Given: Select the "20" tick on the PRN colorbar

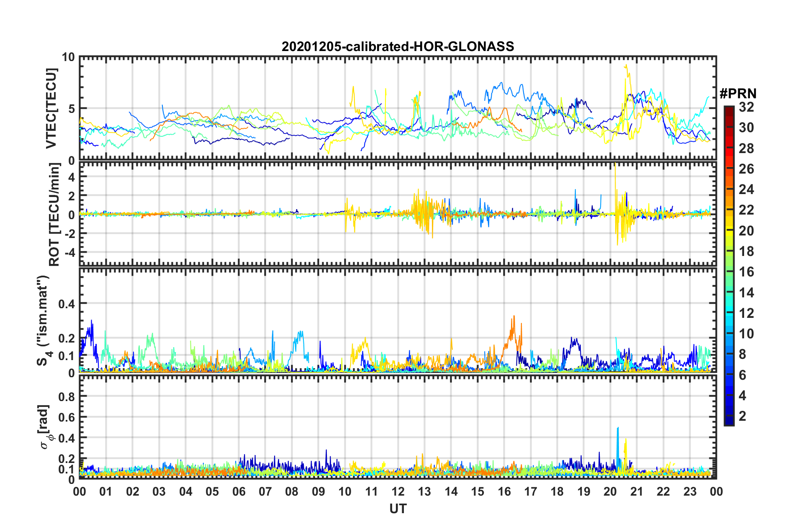Looking at the screenshot, I should click(x=746, y=230).
